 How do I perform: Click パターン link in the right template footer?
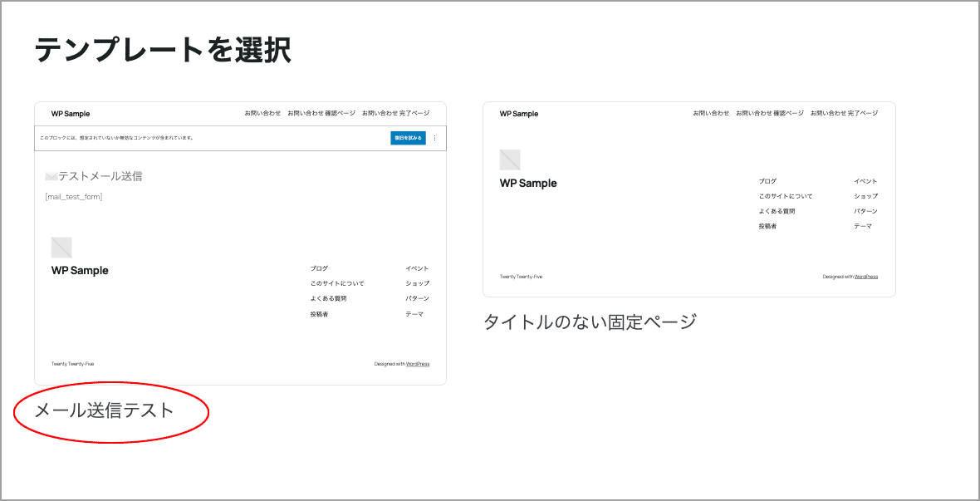[865, 211]
